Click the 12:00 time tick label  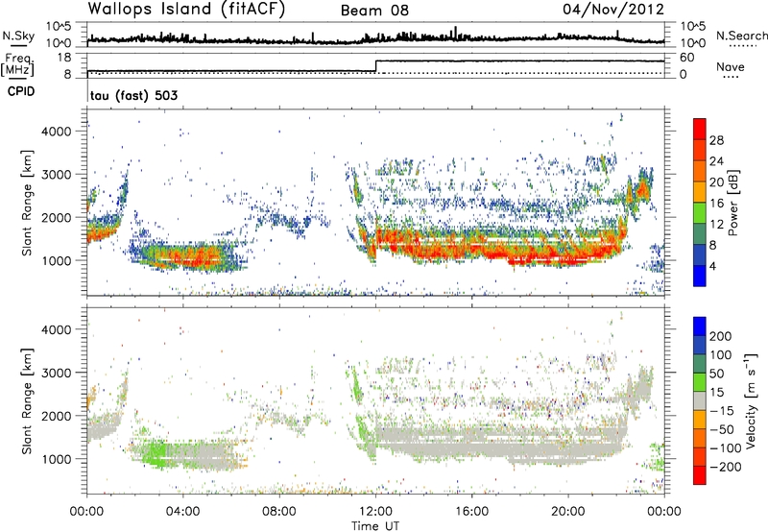pyautogui.click(x=375, y=511)
